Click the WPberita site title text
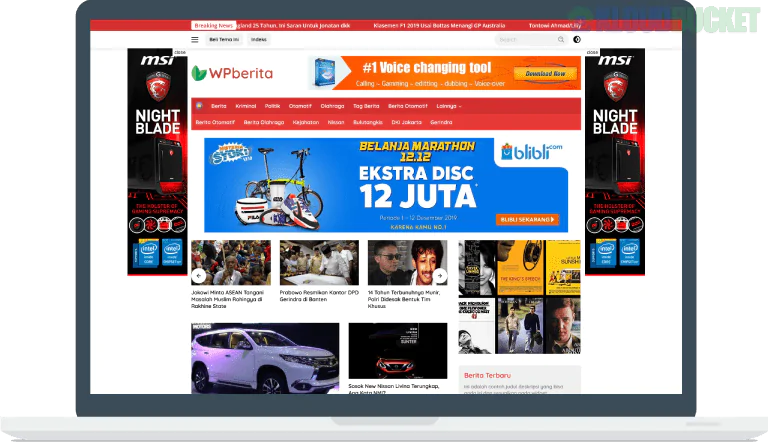Image resolution: width=768 pixels, height=442 pixels. (240, 73)
